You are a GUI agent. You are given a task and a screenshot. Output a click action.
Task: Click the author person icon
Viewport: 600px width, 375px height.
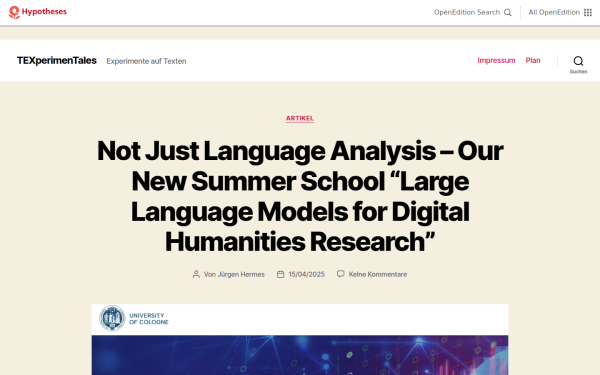tap(196, 274)
